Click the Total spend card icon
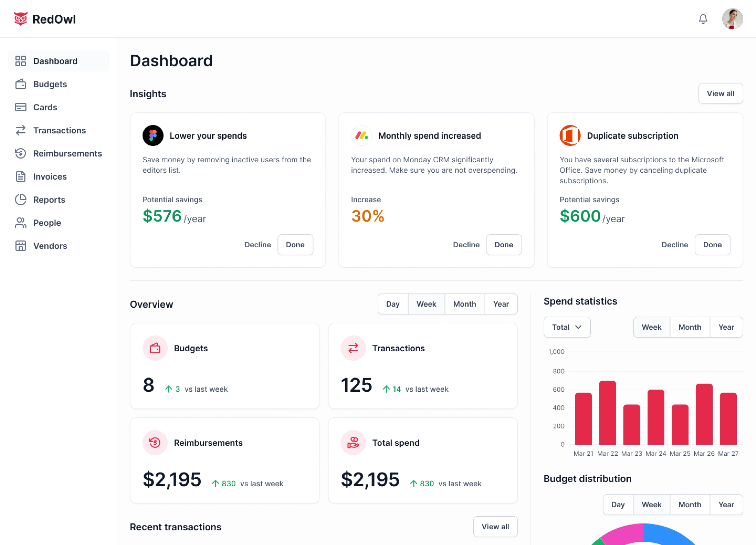 pyautogui.click(x=353, y=443)
